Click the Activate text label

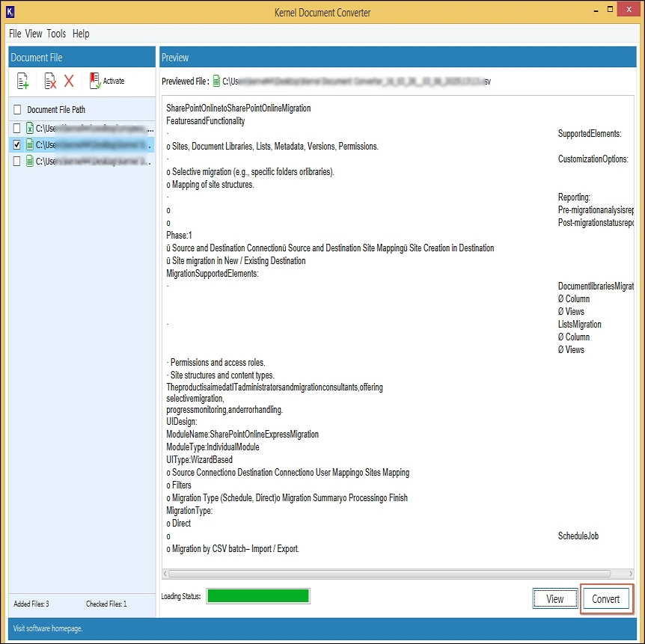[x=114, y=81]
